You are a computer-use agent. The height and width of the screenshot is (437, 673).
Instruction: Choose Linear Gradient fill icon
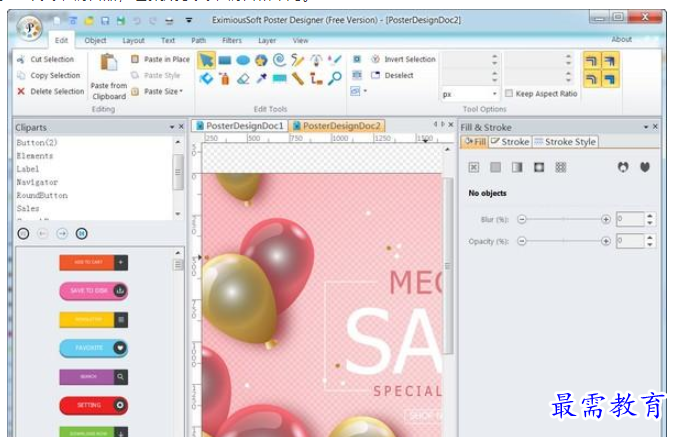tap(517, 167)
